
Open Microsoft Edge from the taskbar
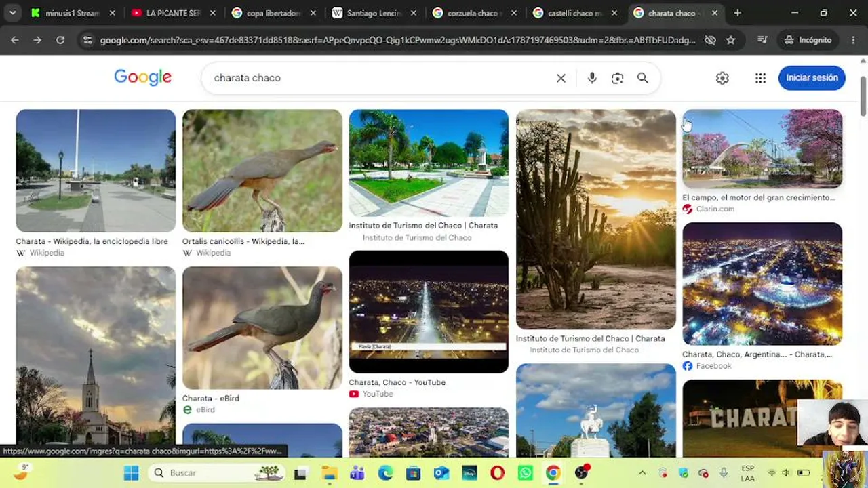385,473
